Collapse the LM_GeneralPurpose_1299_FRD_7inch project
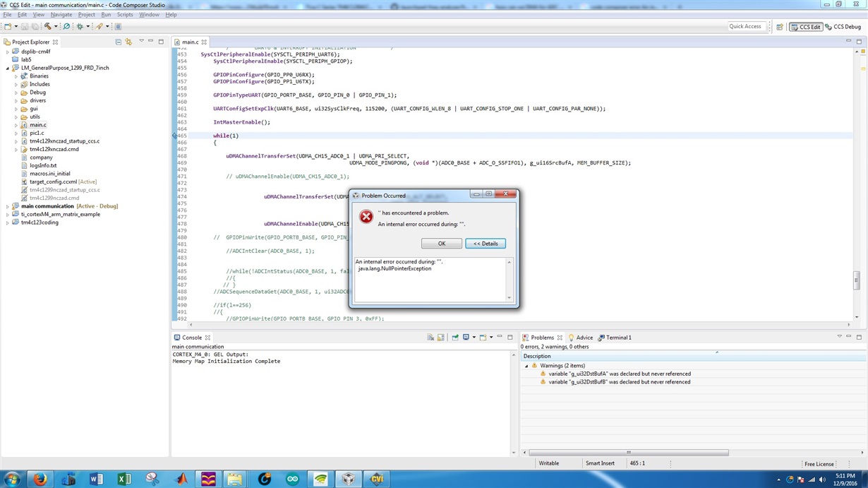This screenshot has height=488, width=868. pyautogui.click(x=8, y=68)
